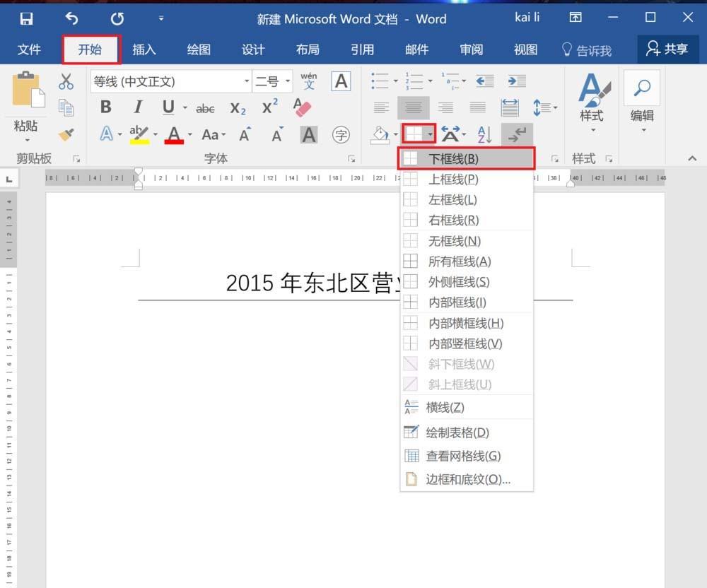Click the 共享 button
Viewport: 707px width, 588px height.
click(x=669, y=49)
